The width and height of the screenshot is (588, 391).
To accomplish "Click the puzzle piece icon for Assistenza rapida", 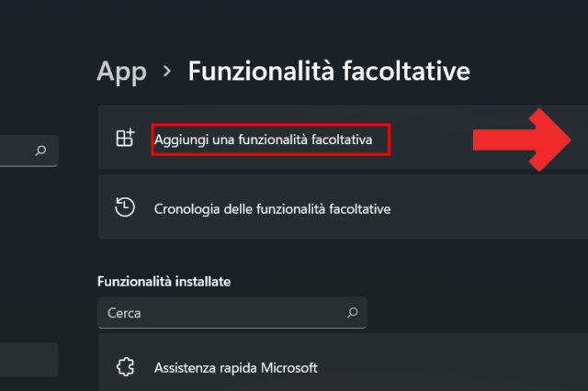I will [125, 367].
